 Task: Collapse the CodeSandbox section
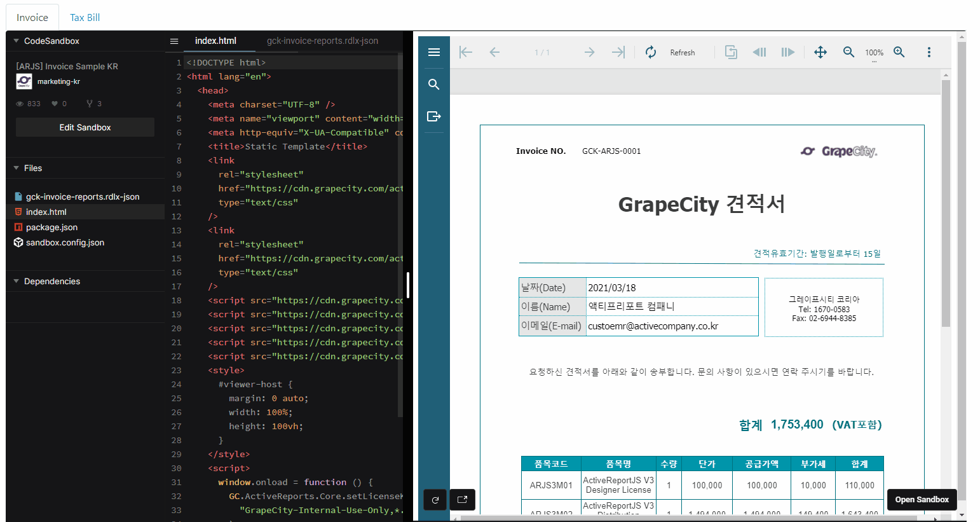click(17, 41)
